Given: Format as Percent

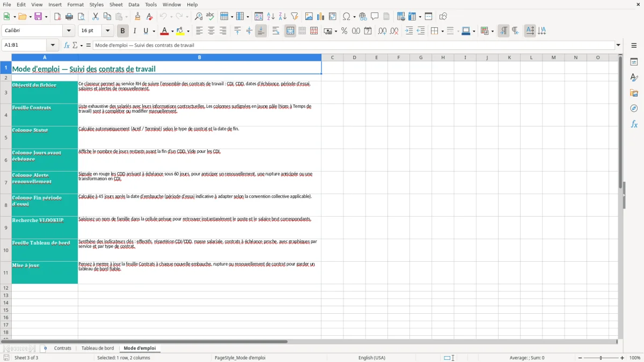Looking at the screenshot, I should tap(344, 31).
